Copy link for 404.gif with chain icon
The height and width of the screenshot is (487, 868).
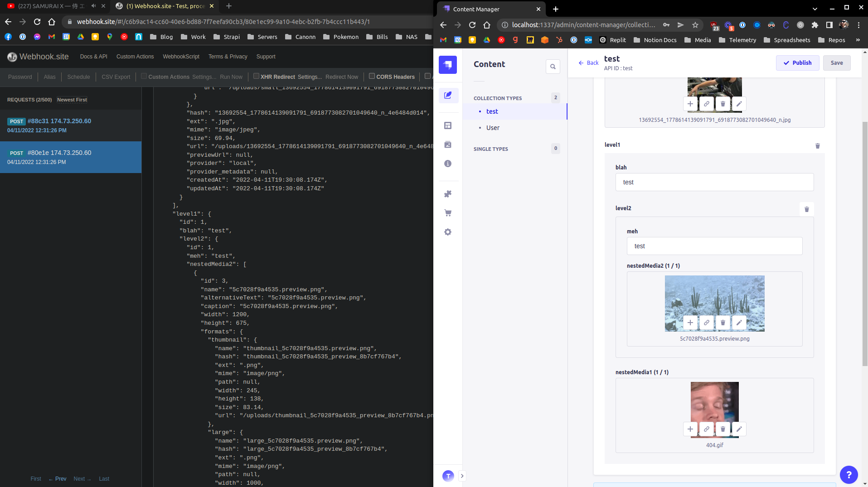coord(707,429)
